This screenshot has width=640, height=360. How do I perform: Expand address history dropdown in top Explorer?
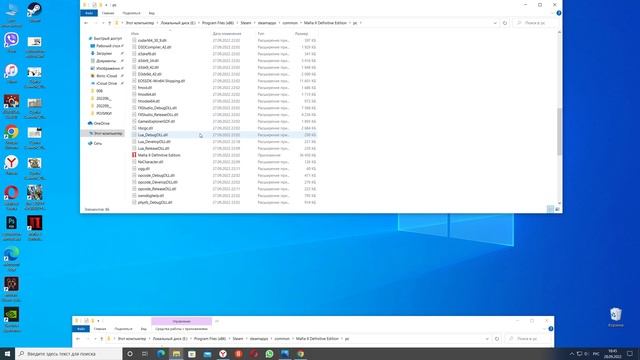pyautogui.click(x=495, y=23)
